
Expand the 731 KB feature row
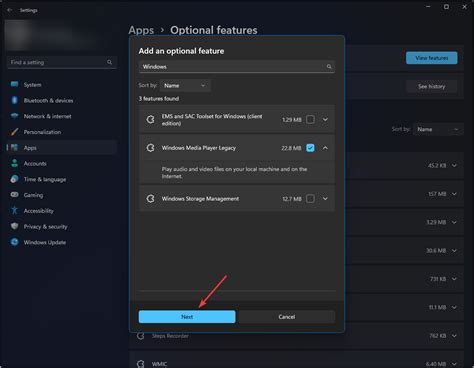coord(454,279)
